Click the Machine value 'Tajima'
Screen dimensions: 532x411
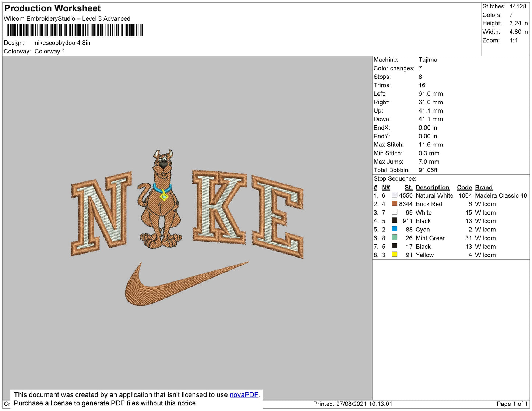pos(428,60)
